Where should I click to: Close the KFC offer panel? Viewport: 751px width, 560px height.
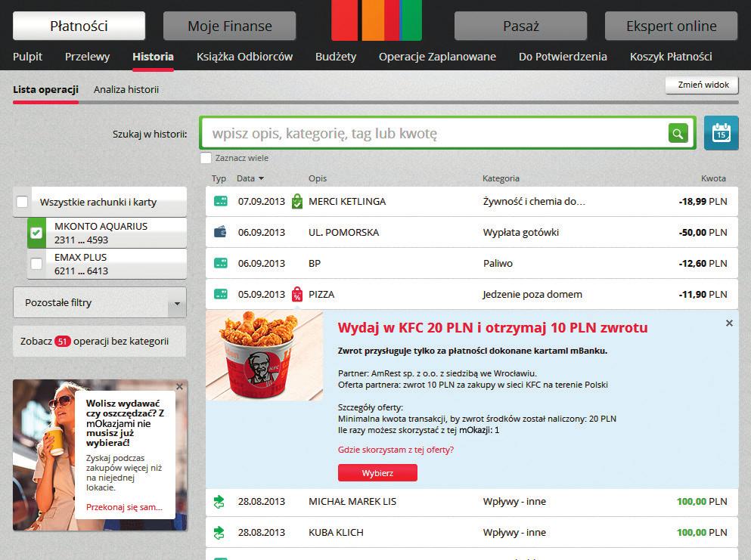(729, 323)
